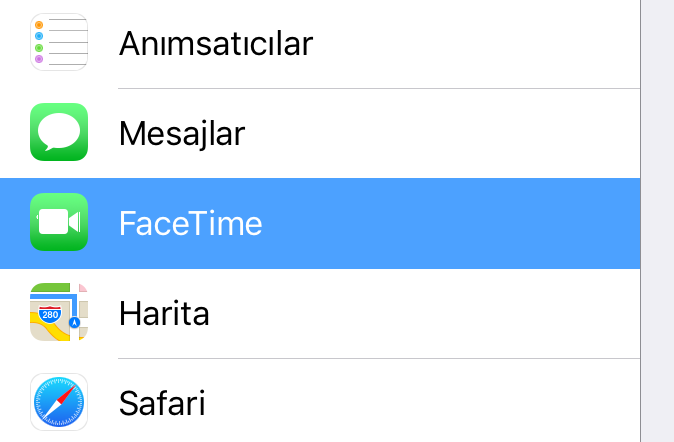Click the red compass needle in Safari icon
Screen dimensions: 674x442
coord(66,396)
